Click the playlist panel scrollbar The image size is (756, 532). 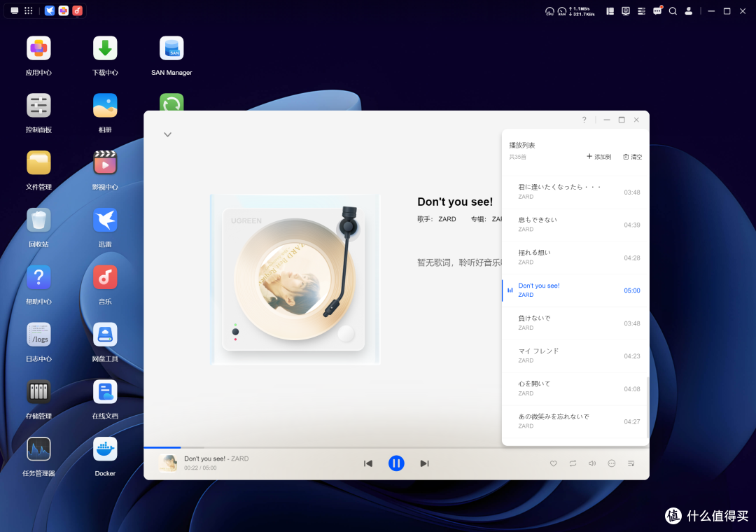647,407
